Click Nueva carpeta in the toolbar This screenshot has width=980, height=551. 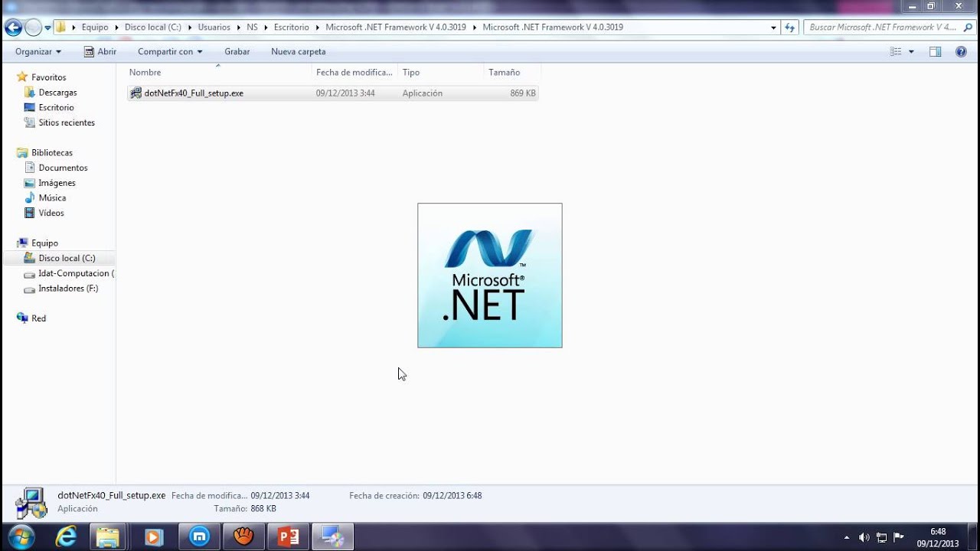299,51
